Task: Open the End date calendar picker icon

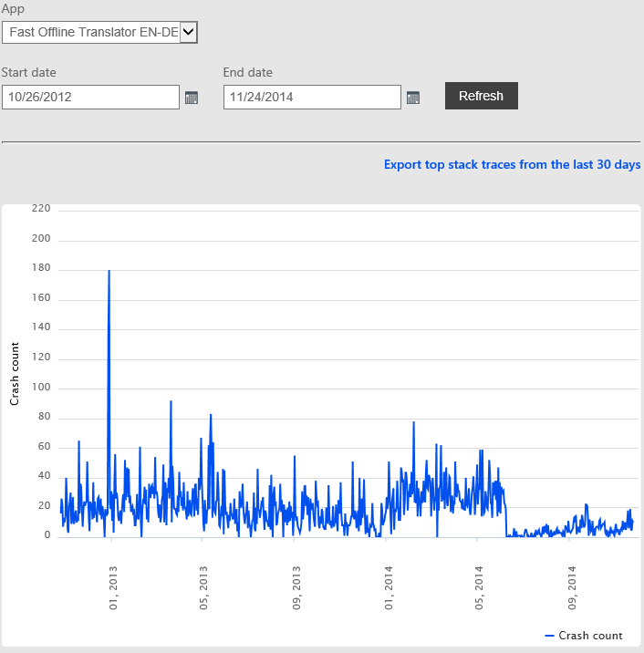Action: click(413, 98)
